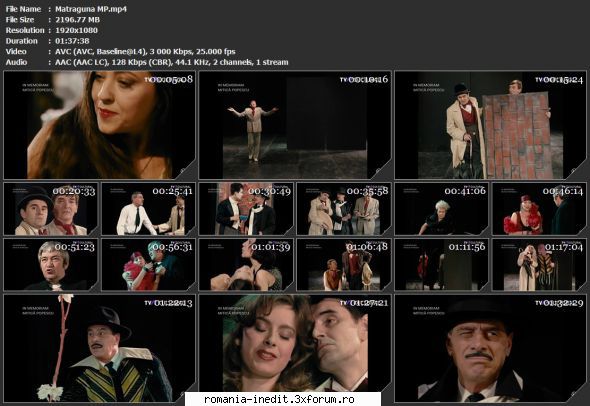Click the resolution value 1920x1080
Screen dimensions: 590x406
click(x=76, y=30)
